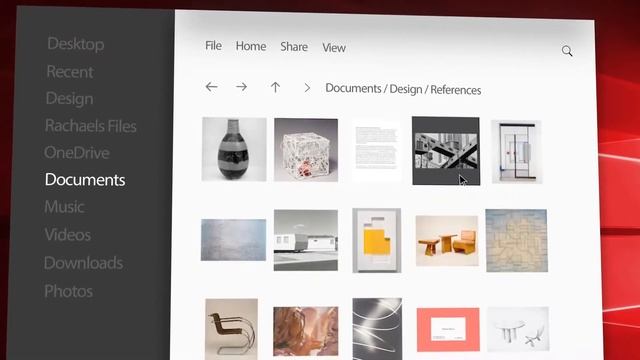Select Documents in the sidebar
The height and width of the screenshot is (360, 640).
(85, 180)
